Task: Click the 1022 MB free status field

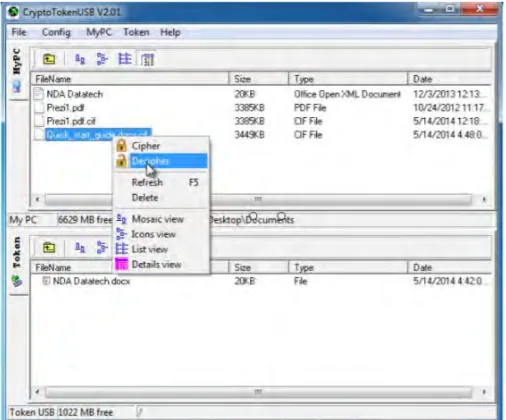Action: 96,412
